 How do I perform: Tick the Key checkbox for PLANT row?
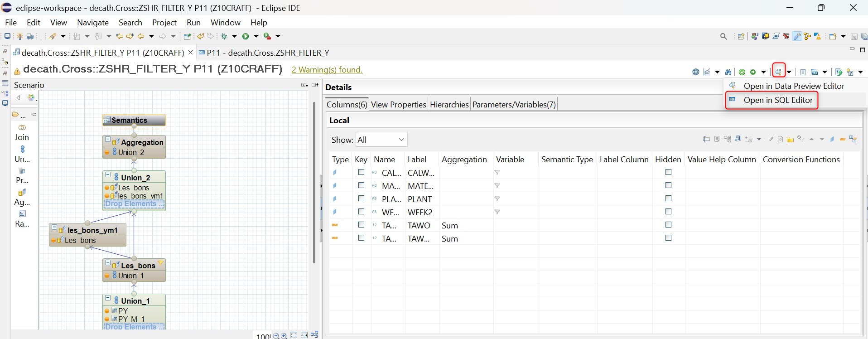(x=361, y=199)
